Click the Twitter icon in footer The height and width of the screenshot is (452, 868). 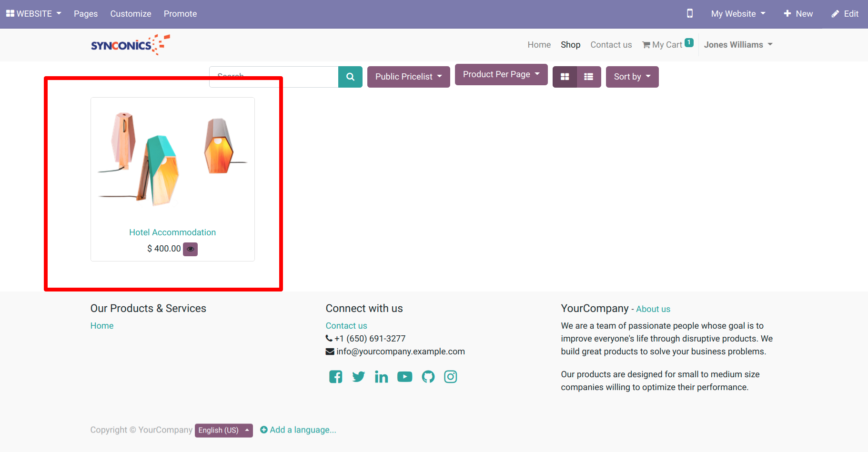pyautogui.click(x=358, y=377)
